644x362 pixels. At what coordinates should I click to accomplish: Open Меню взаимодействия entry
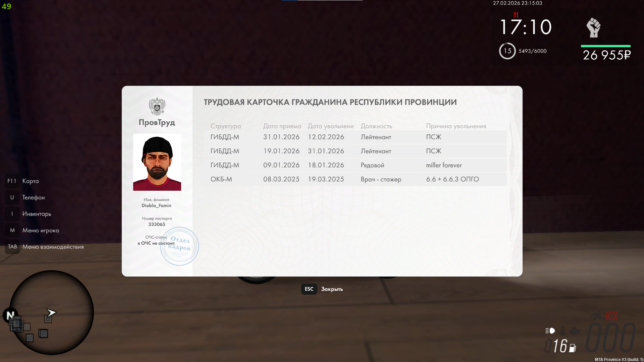coord(53,247)
